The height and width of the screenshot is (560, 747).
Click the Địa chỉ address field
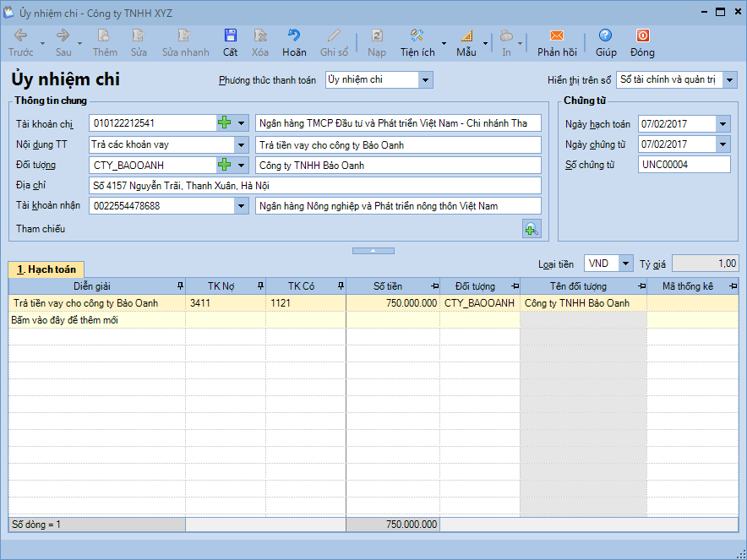coord(315,186)
